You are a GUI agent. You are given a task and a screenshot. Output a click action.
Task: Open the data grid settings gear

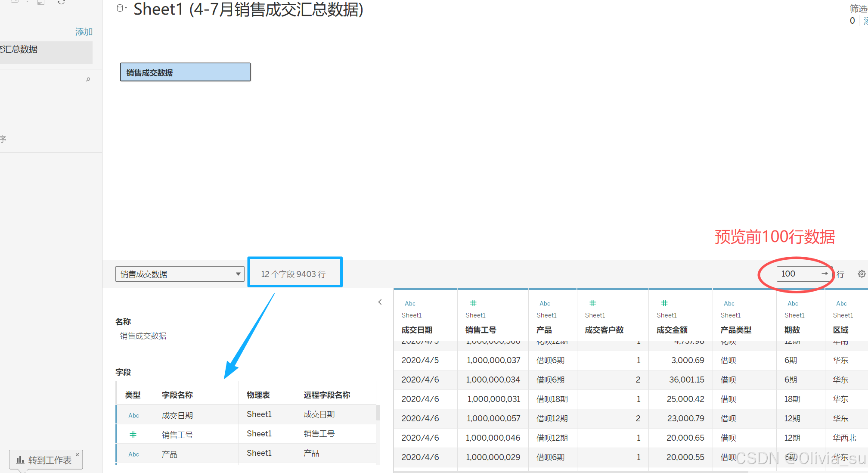pos(861,274)
